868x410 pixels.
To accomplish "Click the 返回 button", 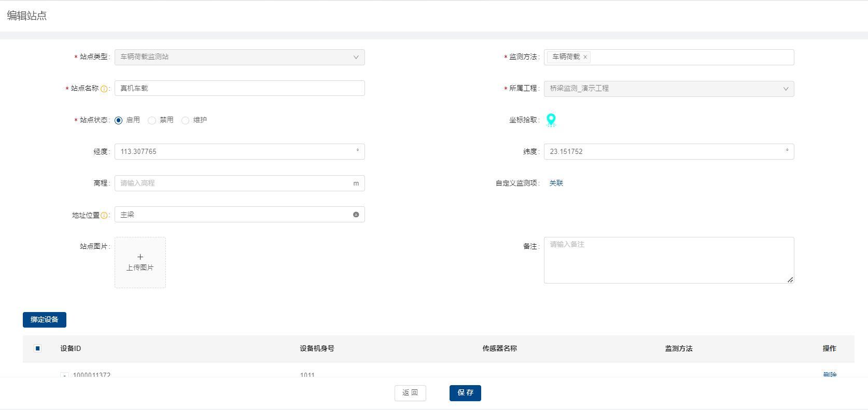I will pyautogui.click(x=410, y=393).
